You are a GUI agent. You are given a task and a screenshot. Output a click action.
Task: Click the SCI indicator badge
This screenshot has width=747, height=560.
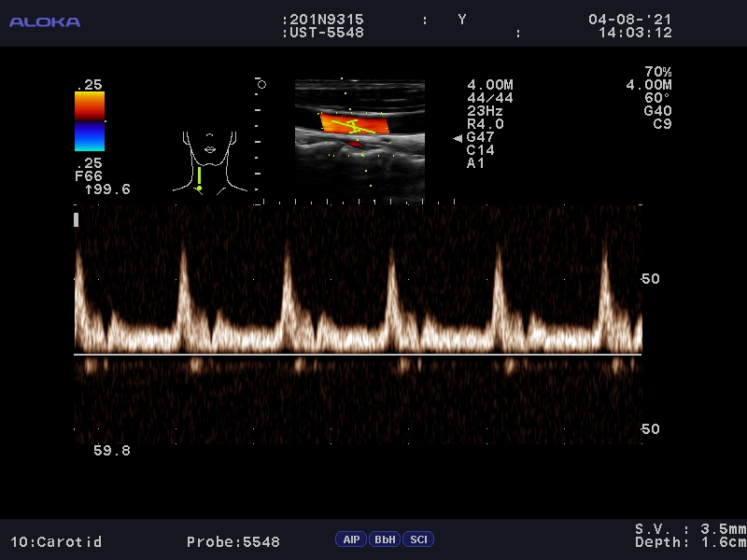(419, 539)
